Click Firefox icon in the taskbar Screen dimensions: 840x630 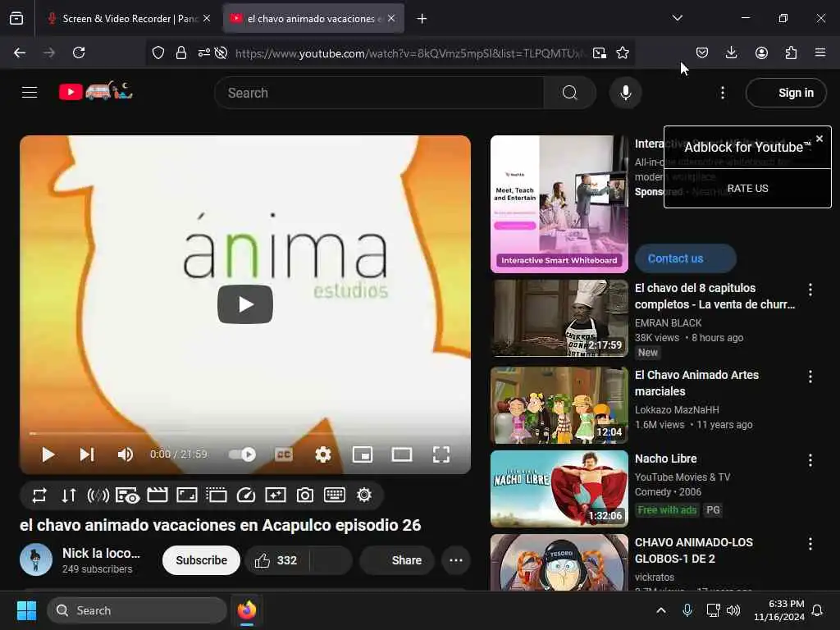point(246,610)
